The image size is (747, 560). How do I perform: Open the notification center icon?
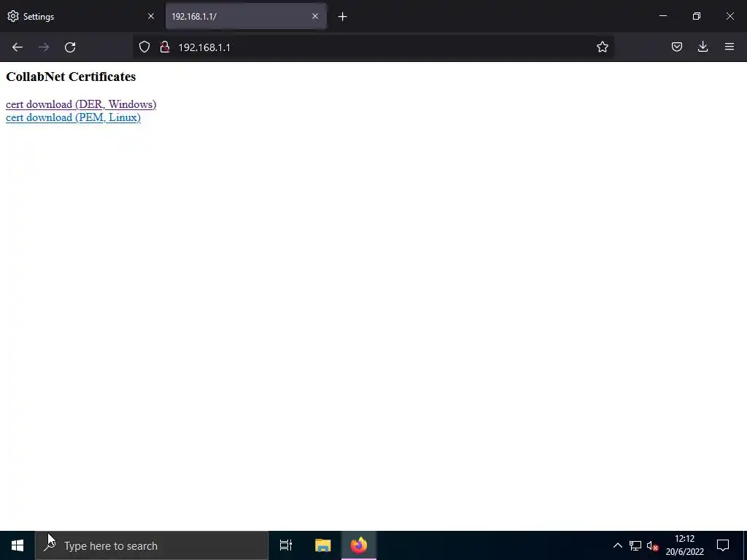point(723,545)
